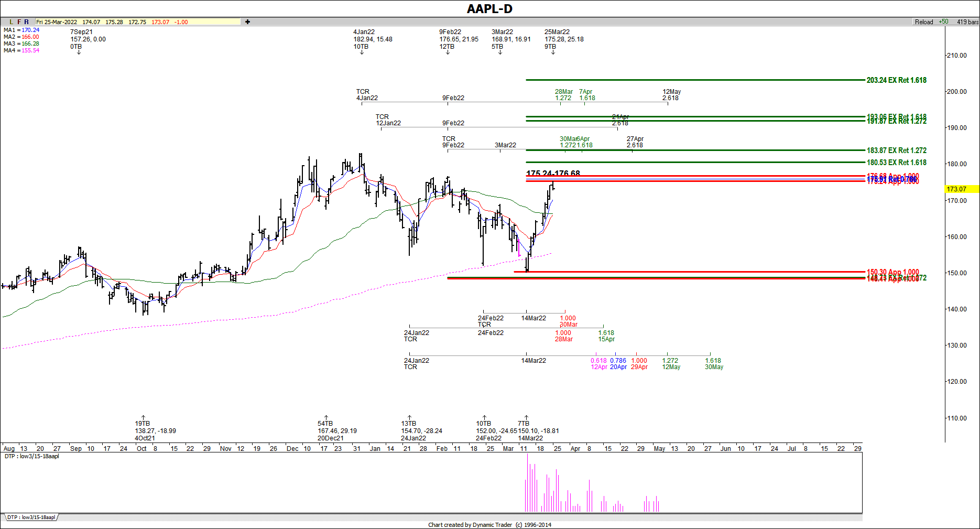Image resolution: width=980 pixels, height=529 pixels.
Task: Click the 4Jan22 182.94, 15.48 swing label
Action: click(373, 39)
